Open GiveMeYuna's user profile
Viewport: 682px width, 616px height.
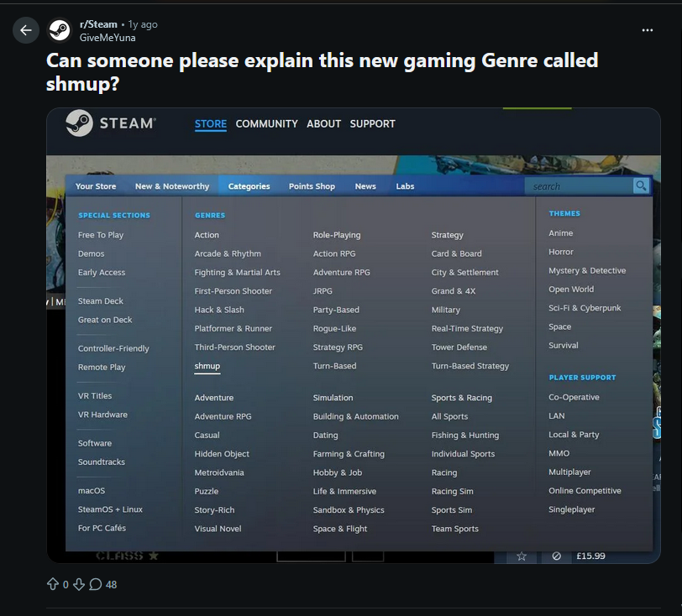pos(108,38)
